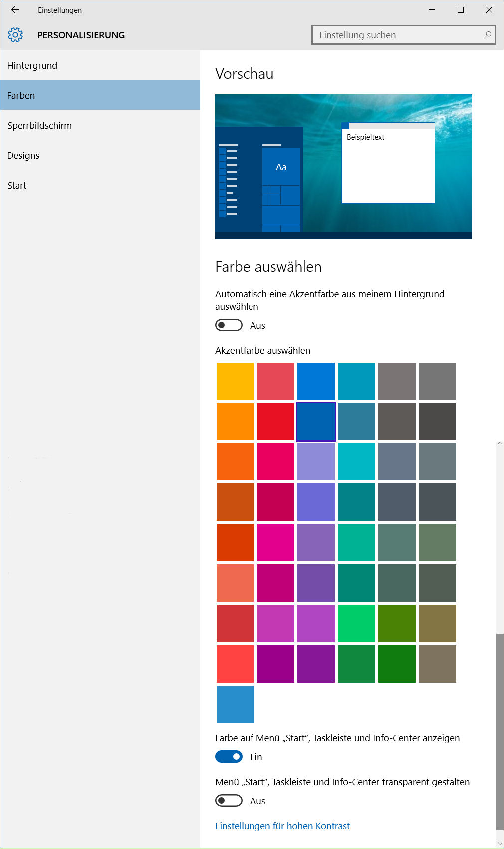Click the settings gear icon
This screenshot has height=849, width=504.
pyautogui.click(x=15, y=35)
